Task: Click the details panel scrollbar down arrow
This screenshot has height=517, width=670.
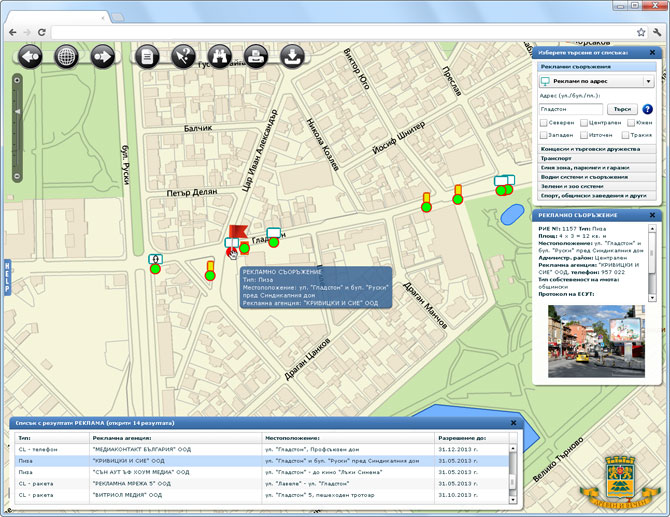Action: pos(652,297)
